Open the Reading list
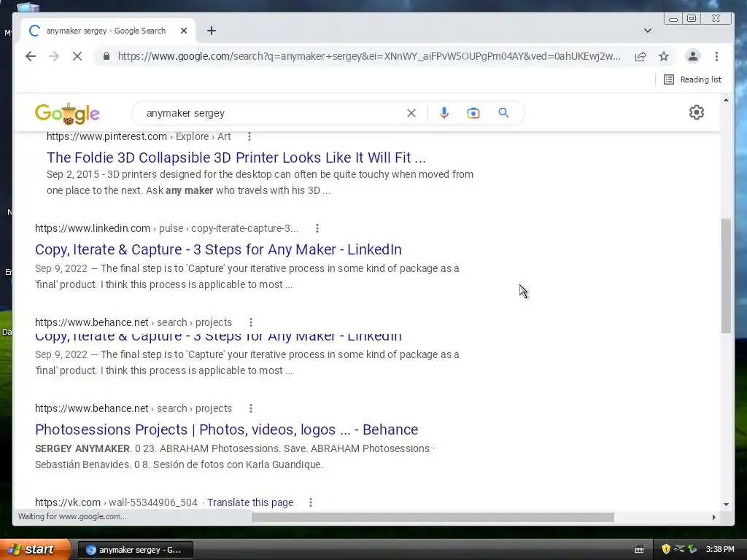This screenshot has width=747, height=560. [x=693, y=79]
